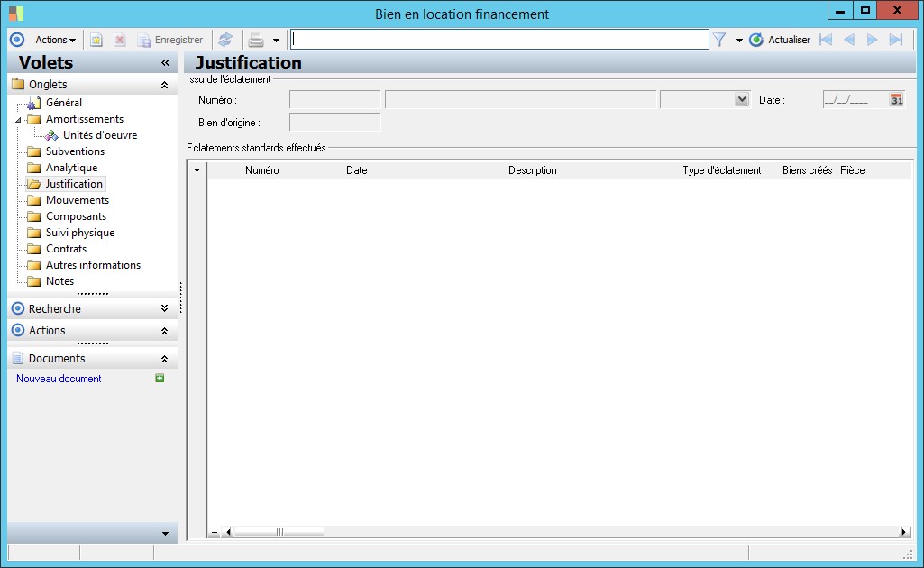
Task: Collapse the Amortissements tree node
Action: click(18, 120)
